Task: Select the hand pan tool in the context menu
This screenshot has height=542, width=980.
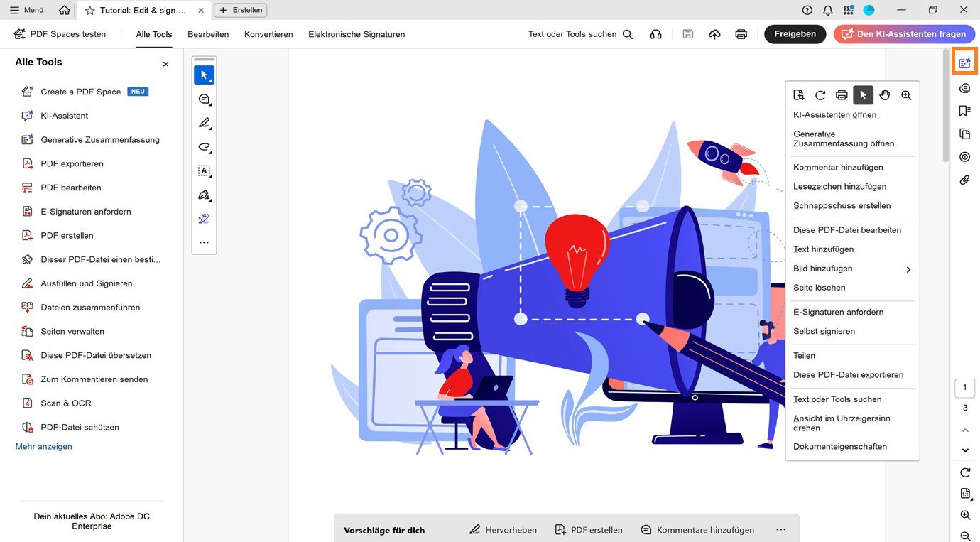Action: 885,95
